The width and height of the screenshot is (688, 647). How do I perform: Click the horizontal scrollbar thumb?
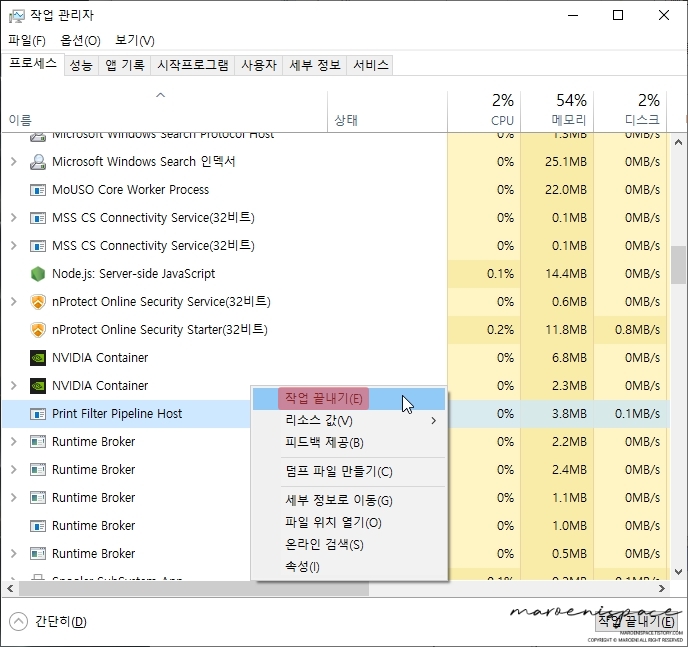point(194,589)
